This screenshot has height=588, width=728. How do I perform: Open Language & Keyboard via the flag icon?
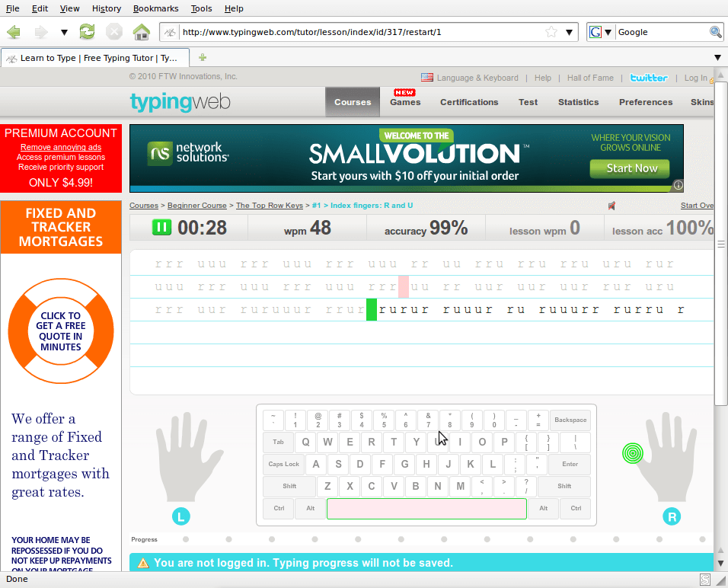point(427,77)
